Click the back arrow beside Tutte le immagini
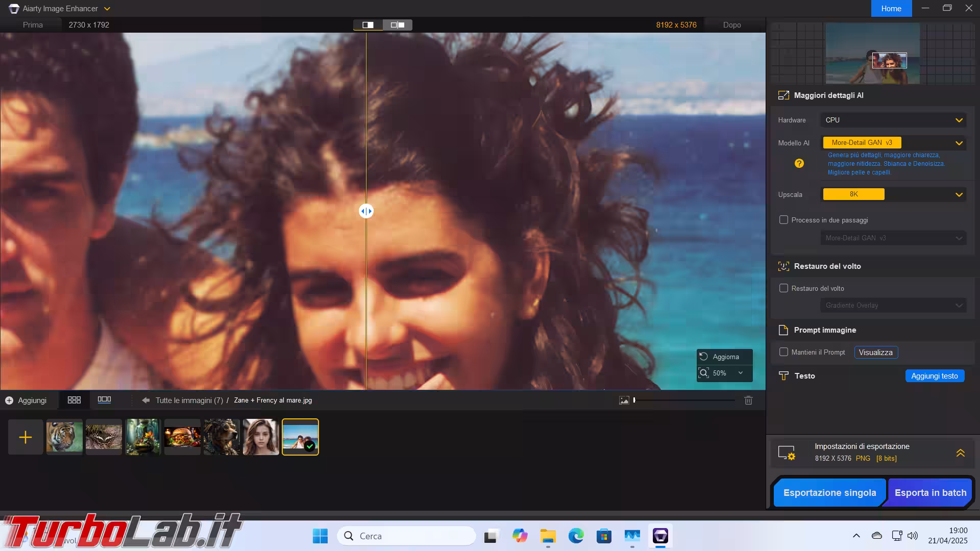Image resolution: width=980 pixels, height=551 pixels. point(146,400)
